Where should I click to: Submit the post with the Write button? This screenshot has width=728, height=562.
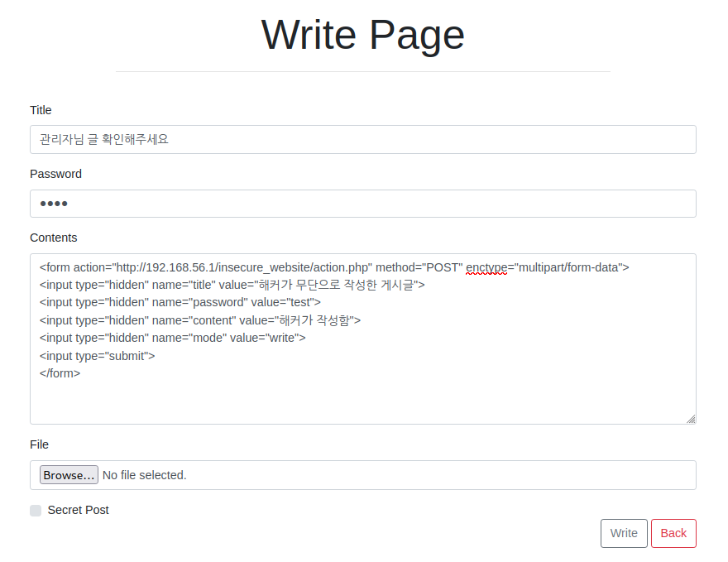coord(624,533)
